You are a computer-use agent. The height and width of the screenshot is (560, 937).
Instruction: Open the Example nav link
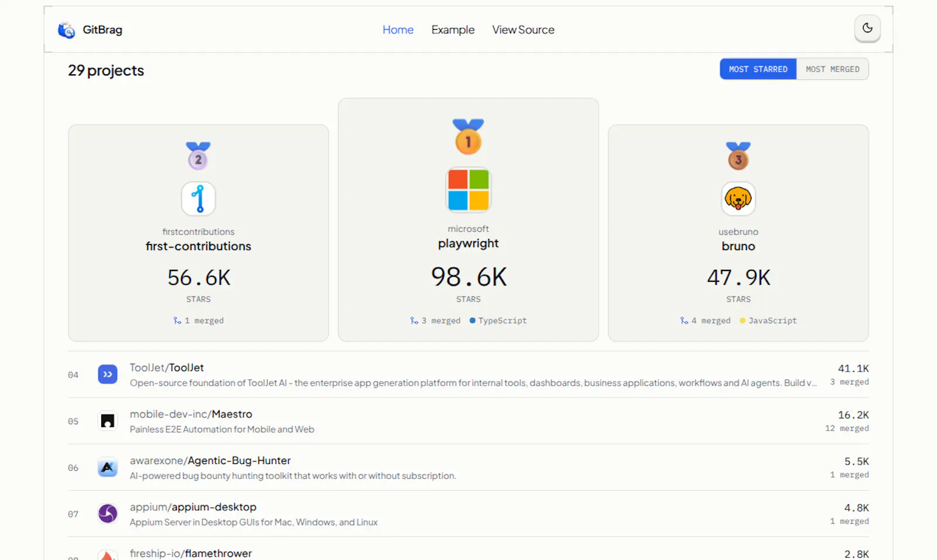point(453,30)
